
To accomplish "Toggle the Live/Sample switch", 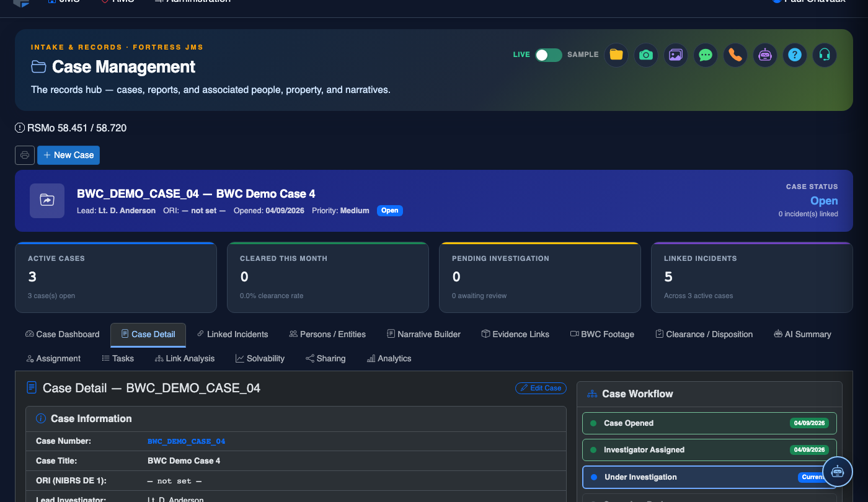I will (549, 55).
